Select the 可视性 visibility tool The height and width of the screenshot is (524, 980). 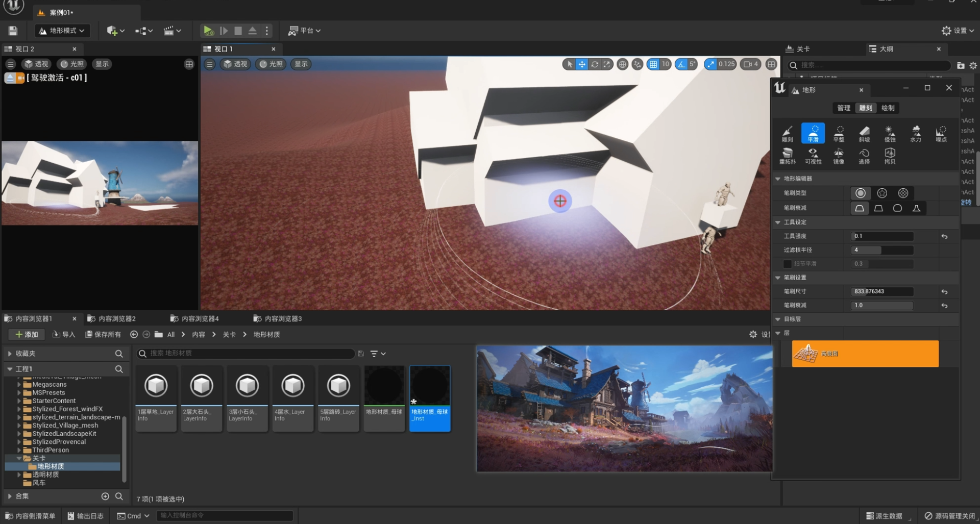(813, 156)
